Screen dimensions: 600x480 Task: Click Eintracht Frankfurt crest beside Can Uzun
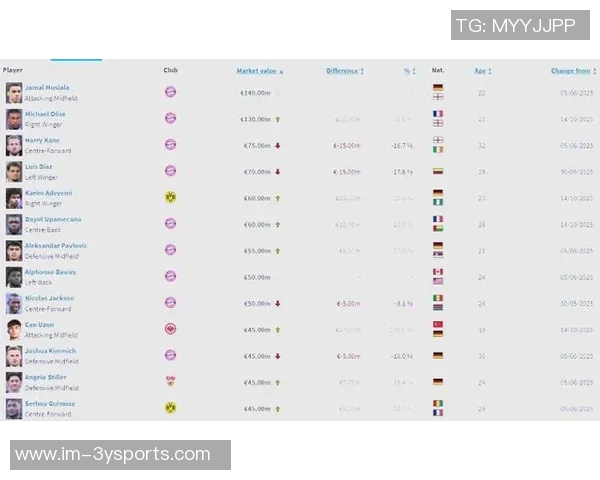[x=170, y=329]
